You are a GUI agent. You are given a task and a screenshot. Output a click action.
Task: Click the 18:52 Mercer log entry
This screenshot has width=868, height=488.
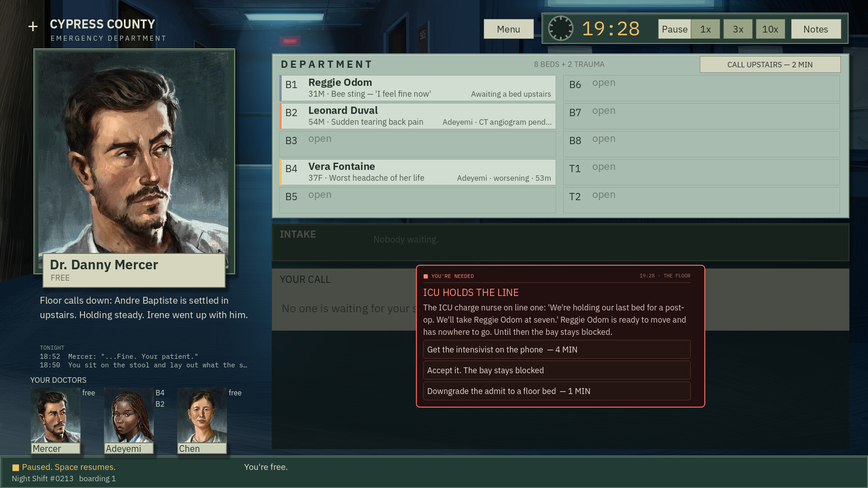pyautogui.click(x=119, y=357)
